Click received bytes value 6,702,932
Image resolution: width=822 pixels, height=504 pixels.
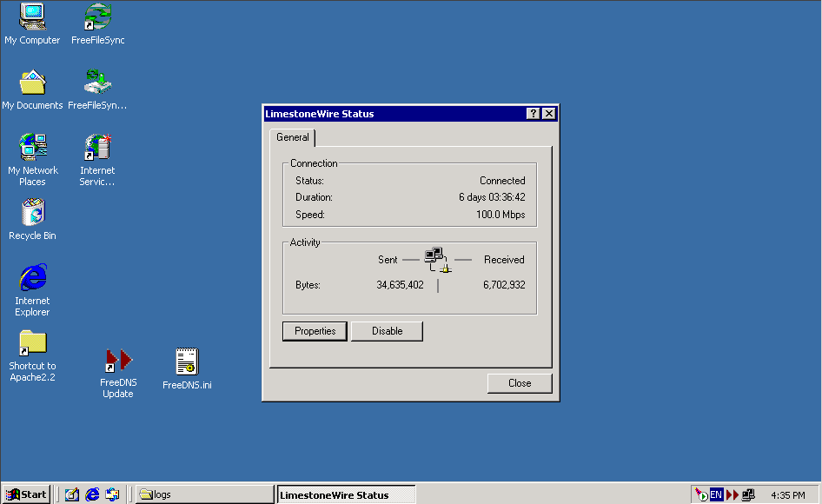pyautogui.click(x=504, y=285)
